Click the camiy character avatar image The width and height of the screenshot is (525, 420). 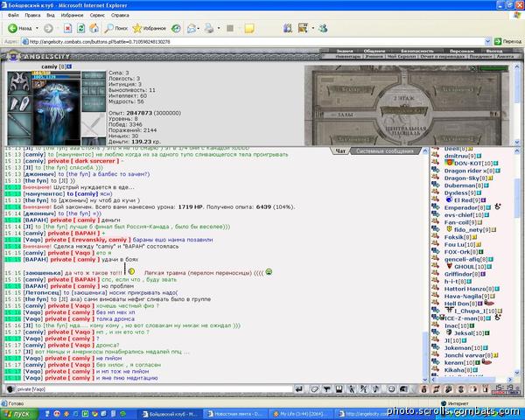click(x=57, y=112)
